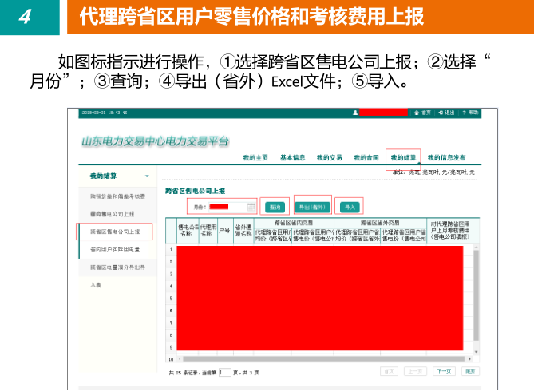Click the user profile icon in top bar
534x392 pixels.
click(354, 113)
